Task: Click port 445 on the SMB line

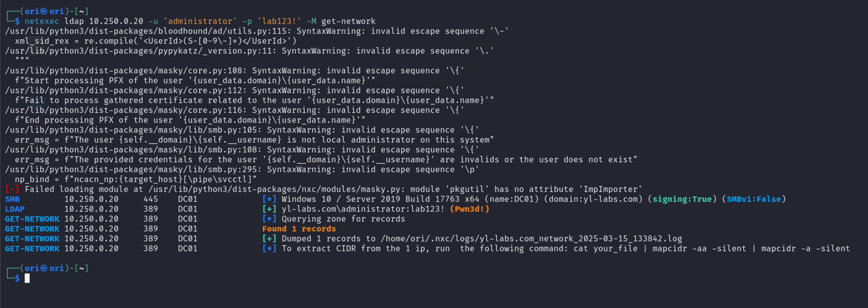Action: click(x=150, y=199)
